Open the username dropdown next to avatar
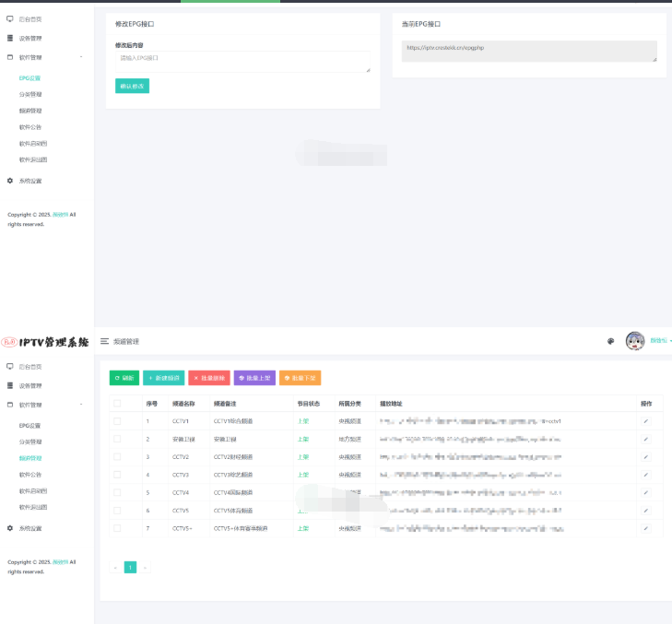Image resolution: width=672 pixels, height=624 pixels. pos(660,341)
